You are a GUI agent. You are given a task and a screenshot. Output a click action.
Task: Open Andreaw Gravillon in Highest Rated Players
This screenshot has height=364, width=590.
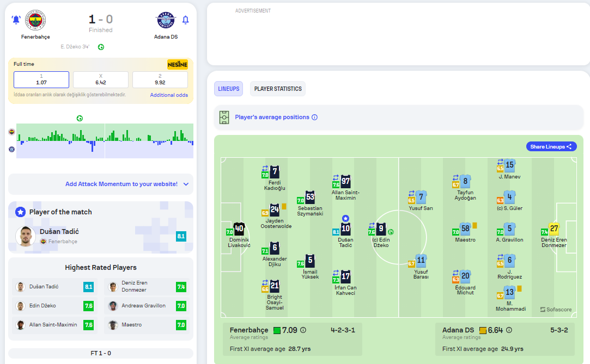[x=147, y=306]
